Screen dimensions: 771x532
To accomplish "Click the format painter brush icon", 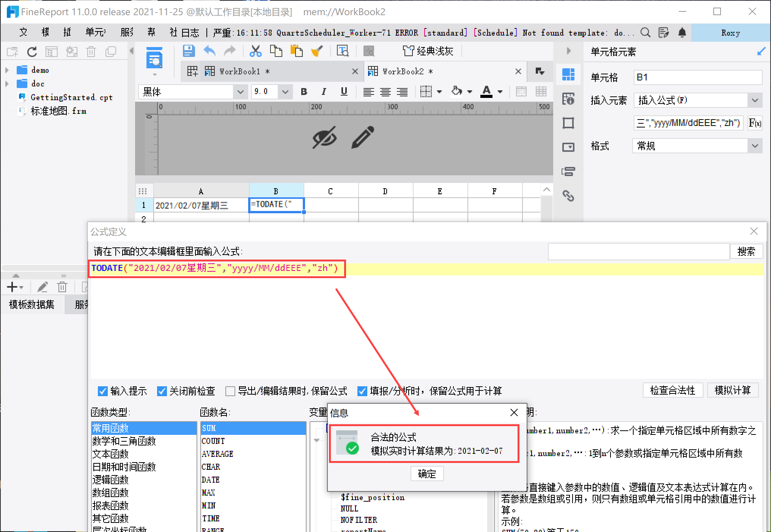I will click(x=317, y=51).
